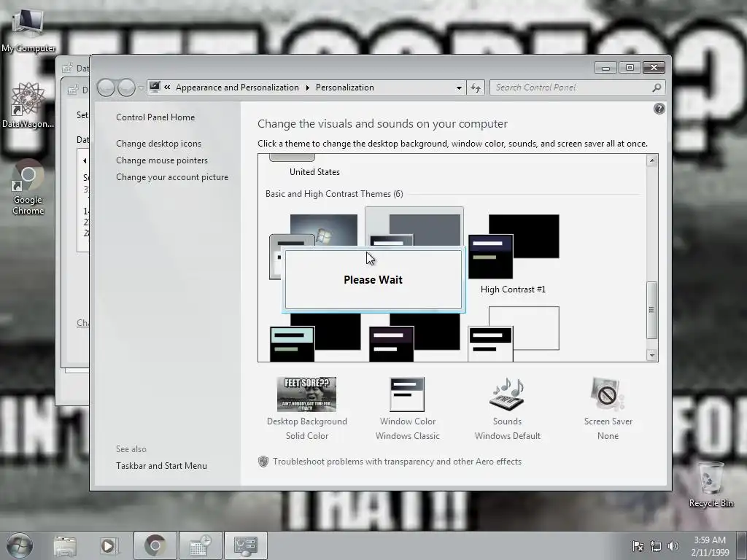747x560 pixels.
Task: Click theme list scroll down arrow
Action: pyautogui.click(x=651, y=355)
